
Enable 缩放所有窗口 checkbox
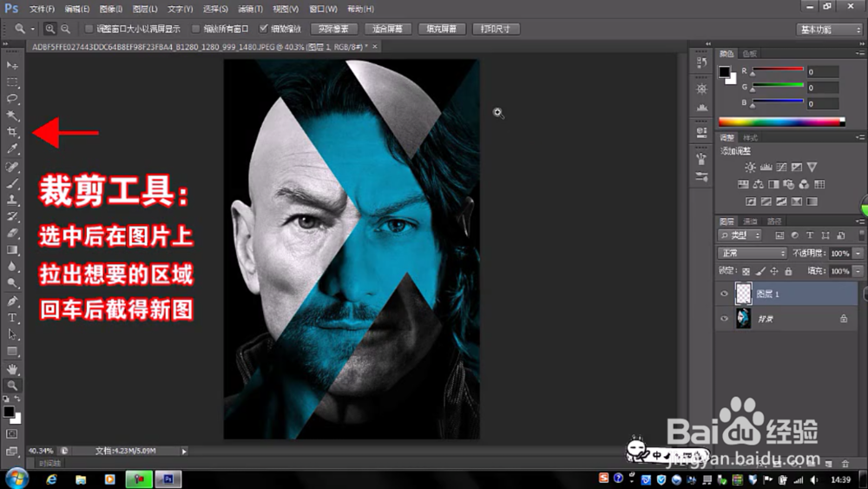pos(195,29)
